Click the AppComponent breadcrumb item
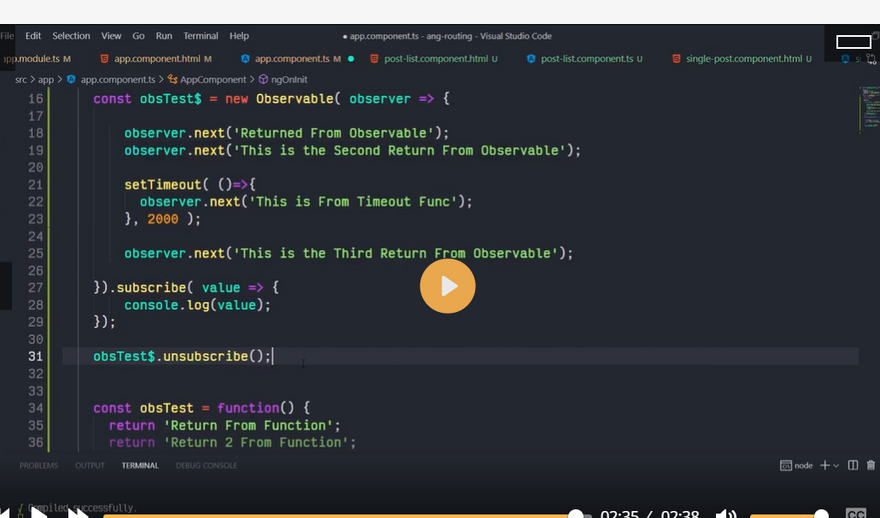The image size is (880, 518). pyautogui.click(x=212, y=79)
